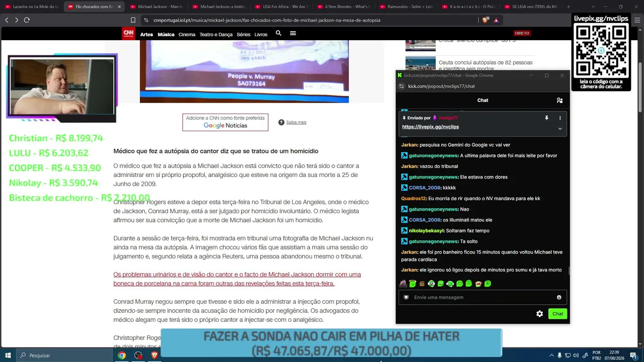Select the last green quick emote in chat
Screen dimensions: 644x362
[488, 284]
